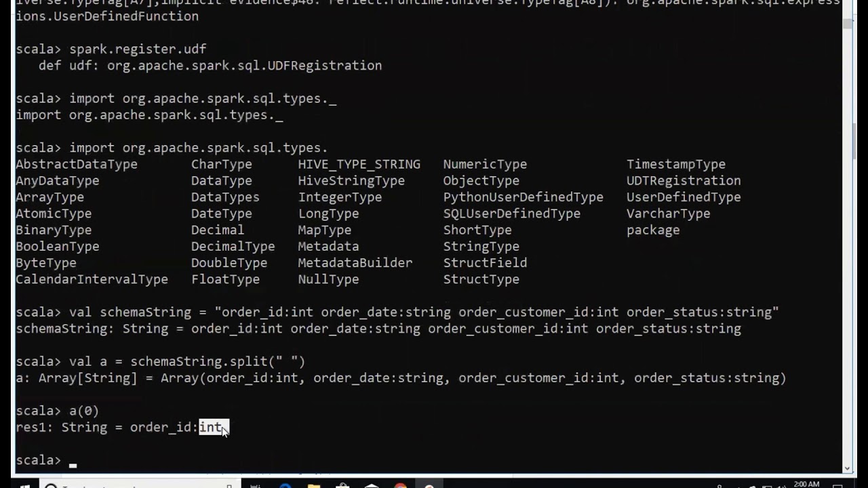Click 'SQLUserDefinedType' in completion list

click(512, 213)
